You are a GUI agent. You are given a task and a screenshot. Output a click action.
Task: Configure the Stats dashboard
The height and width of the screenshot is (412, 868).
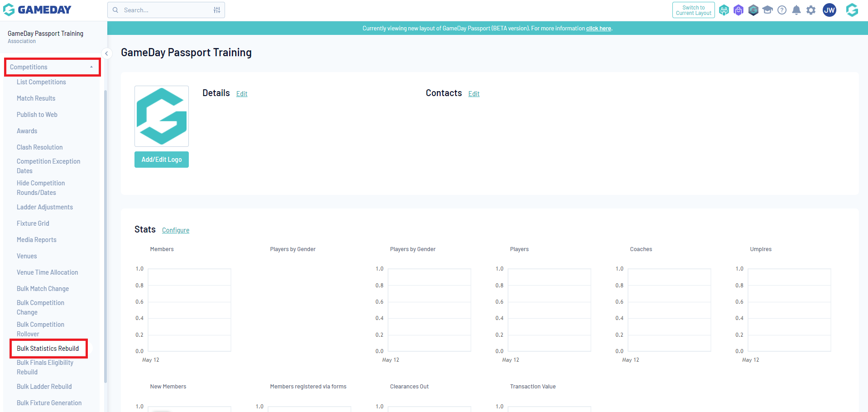tap(176, 230)
